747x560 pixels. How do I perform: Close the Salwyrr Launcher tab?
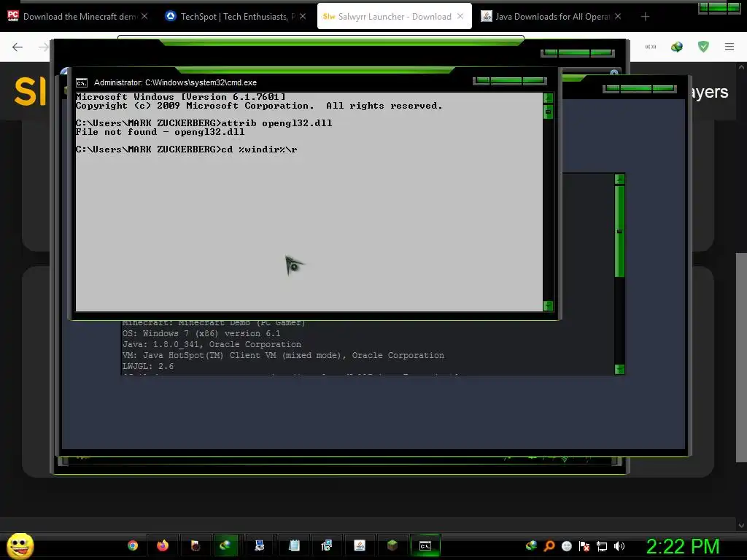(x=460, y=16)
